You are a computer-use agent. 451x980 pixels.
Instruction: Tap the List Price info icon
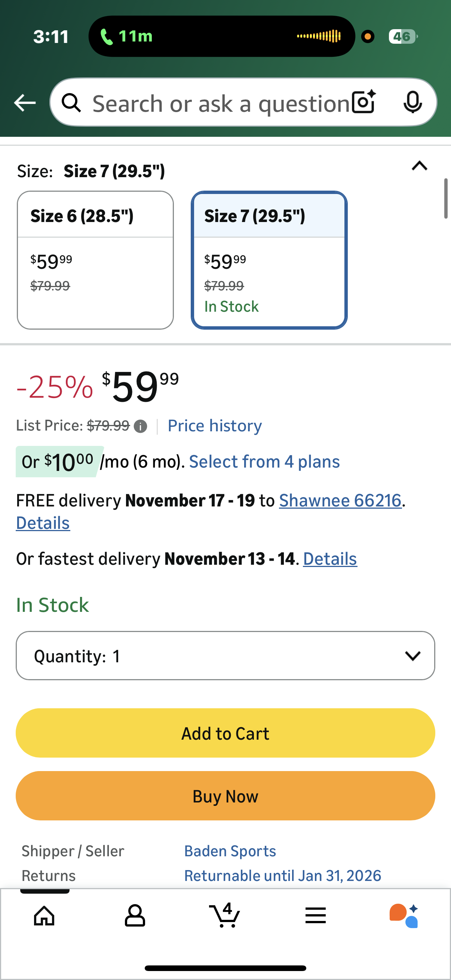[x=141, y=426]
